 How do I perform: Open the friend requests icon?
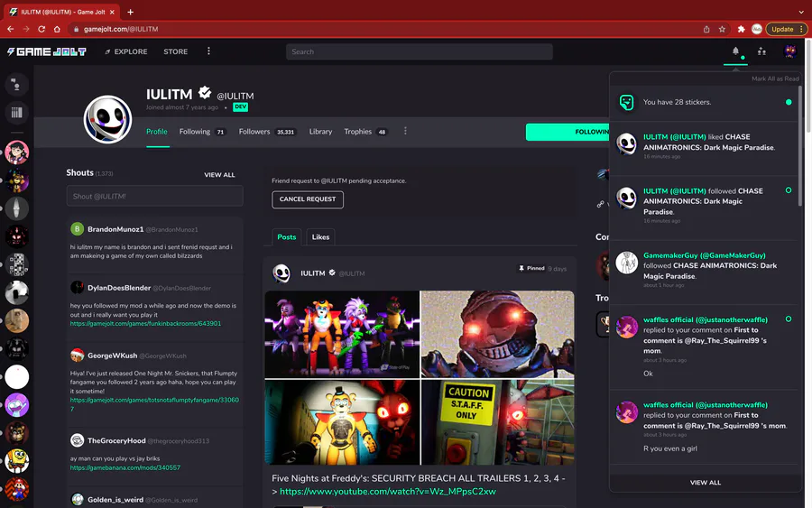[761, 51]
